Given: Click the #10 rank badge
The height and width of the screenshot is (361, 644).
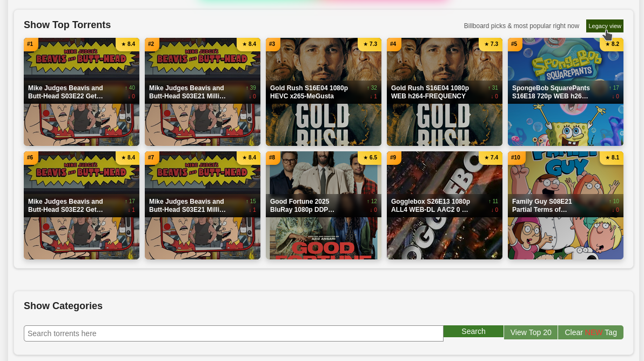Looking at the screenshot, I should click(516, 157).
